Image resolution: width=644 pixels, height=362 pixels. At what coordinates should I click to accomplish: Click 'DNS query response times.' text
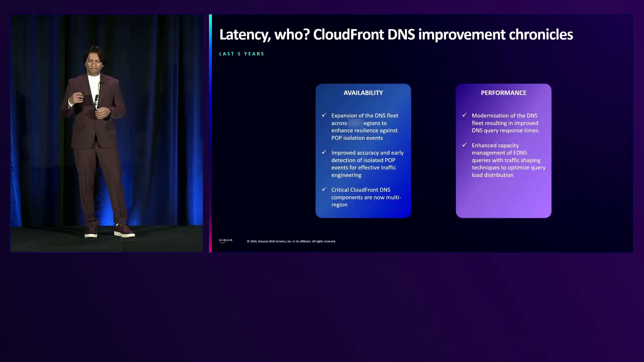(505, 130)
